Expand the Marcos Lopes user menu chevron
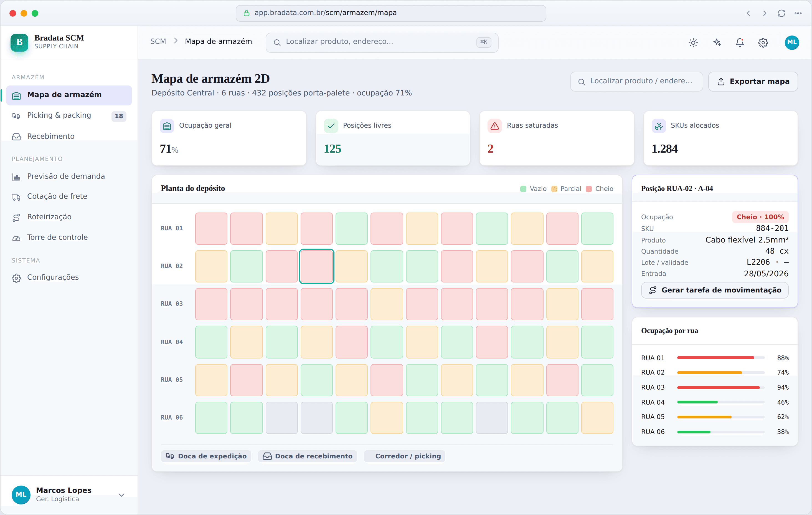Screen dimensions: 812x515 tap(121, 495)
